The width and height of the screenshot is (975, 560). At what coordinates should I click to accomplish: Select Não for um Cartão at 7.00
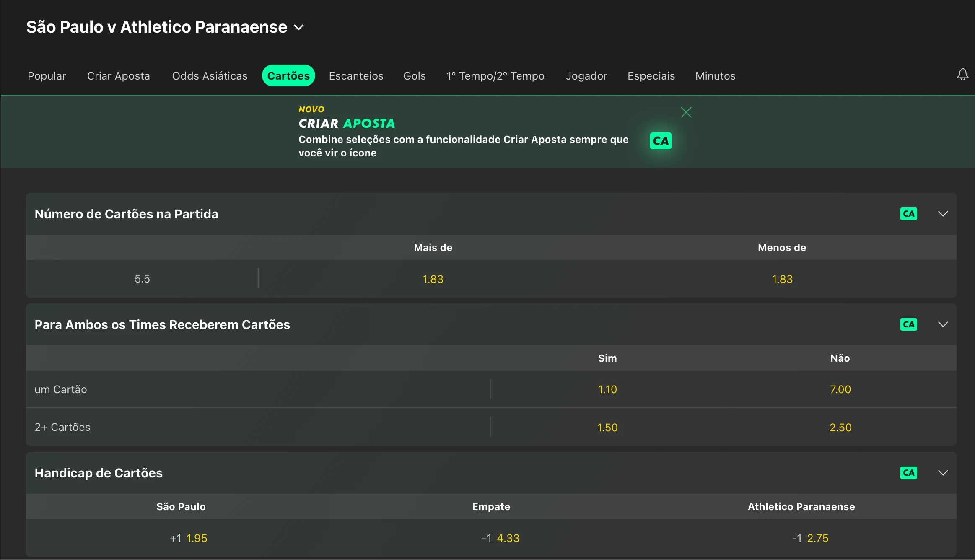pos(840,389)
